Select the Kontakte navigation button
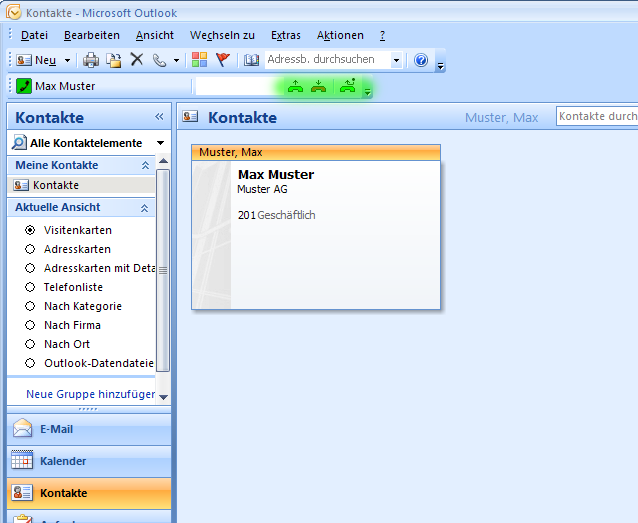The width and height of the screenshot is (638, 523). (x=89, y=493)
